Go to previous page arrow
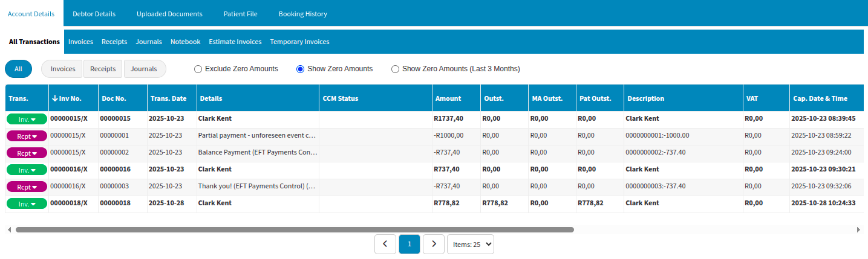 (x=385, y=244)
